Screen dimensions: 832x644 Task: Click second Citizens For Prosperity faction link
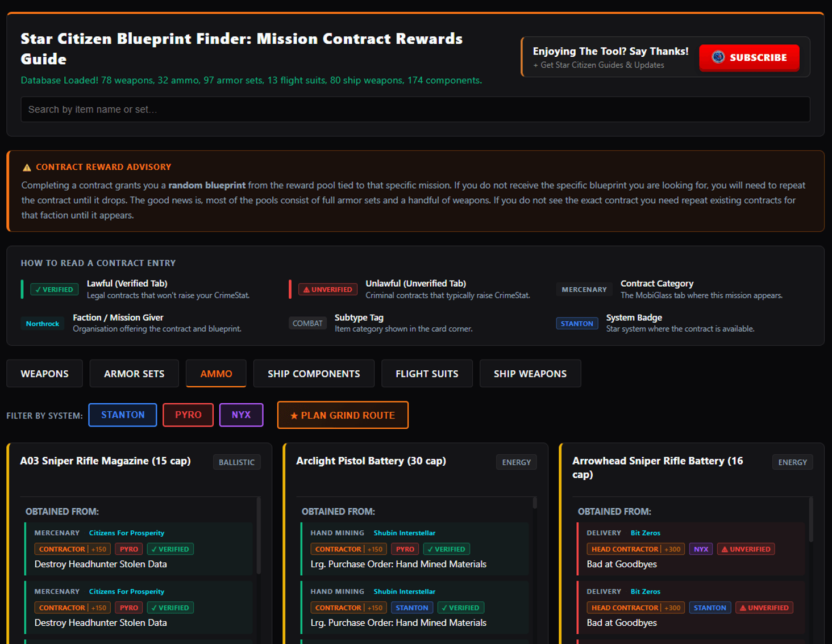point(127,591)
